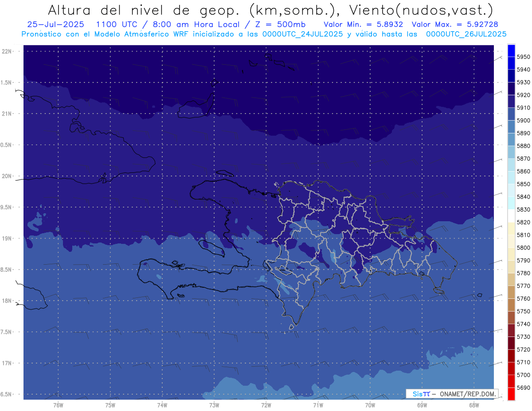Click the "68W" longitude label
This screenshot has width=532, height=411.
[x=474, y=405]
